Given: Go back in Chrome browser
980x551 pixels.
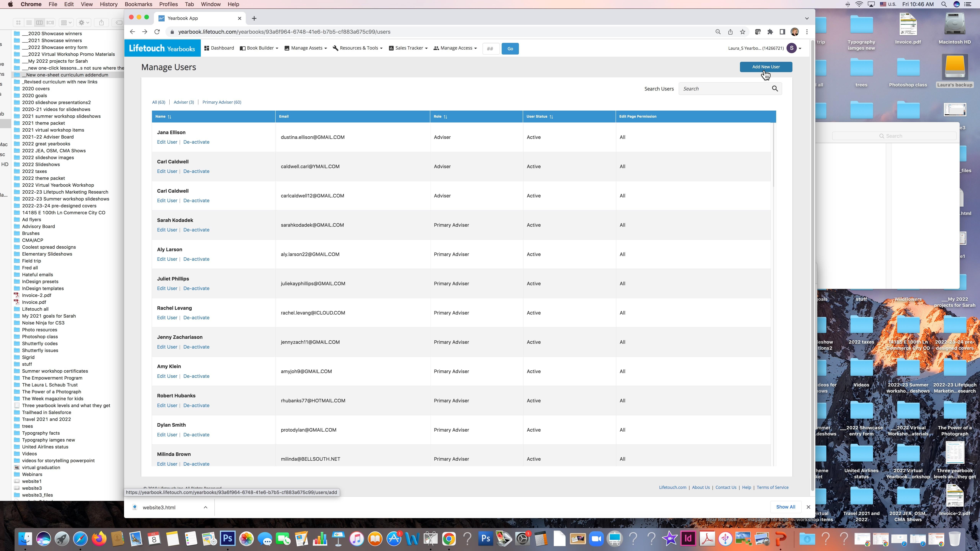Looking at the screenshot, I should [132, 32].
